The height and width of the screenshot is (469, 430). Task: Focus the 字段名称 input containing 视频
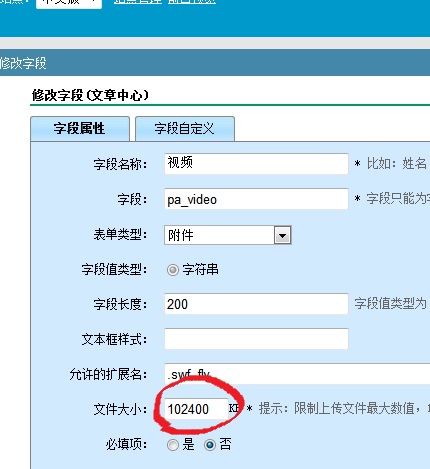click(x=256, y=164)
